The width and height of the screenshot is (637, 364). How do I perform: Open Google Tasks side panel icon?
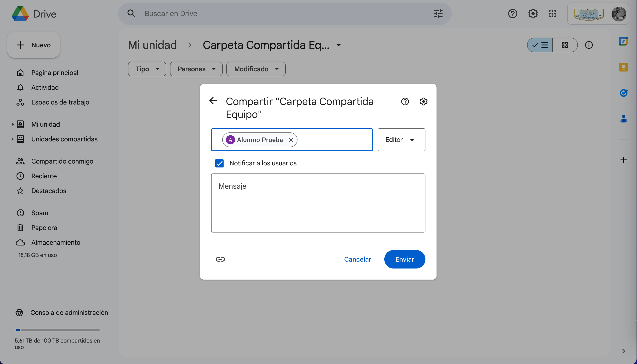coord(623,93)
